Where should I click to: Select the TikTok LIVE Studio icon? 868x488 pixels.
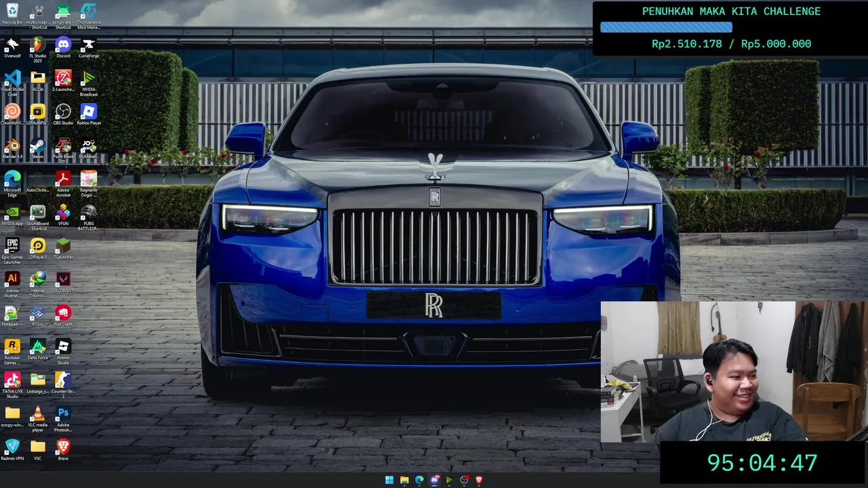click(x=12, y=385)
